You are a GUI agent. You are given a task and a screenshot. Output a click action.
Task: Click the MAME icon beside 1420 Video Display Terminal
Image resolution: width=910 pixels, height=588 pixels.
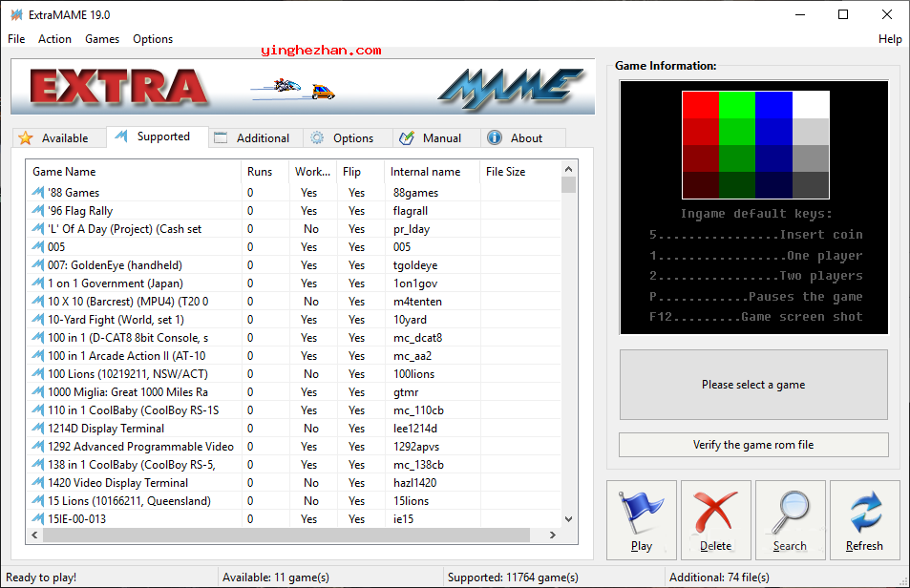click(38, 482)
